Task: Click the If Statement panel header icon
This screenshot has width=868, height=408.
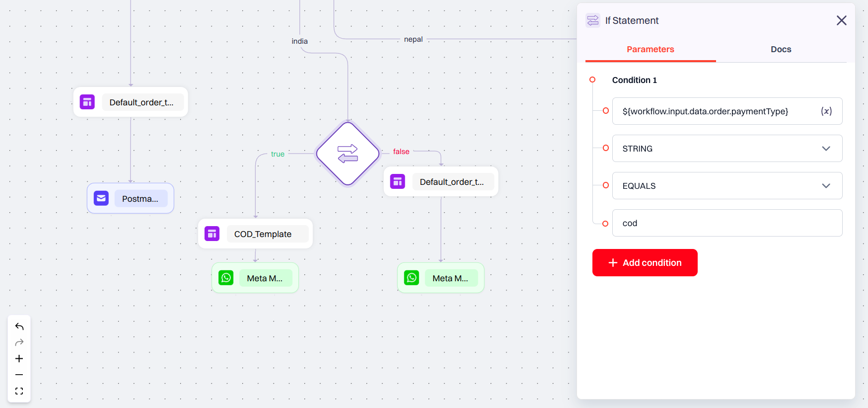Action: tap(593, 20)
